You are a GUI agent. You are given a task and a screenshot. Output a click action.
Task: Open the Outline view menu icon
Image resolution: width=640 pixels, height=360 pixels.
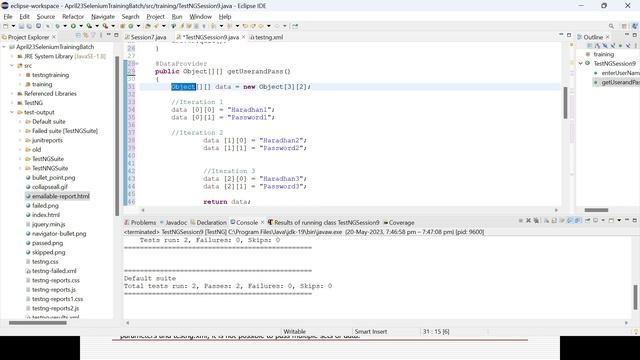(x=636, y=46)
